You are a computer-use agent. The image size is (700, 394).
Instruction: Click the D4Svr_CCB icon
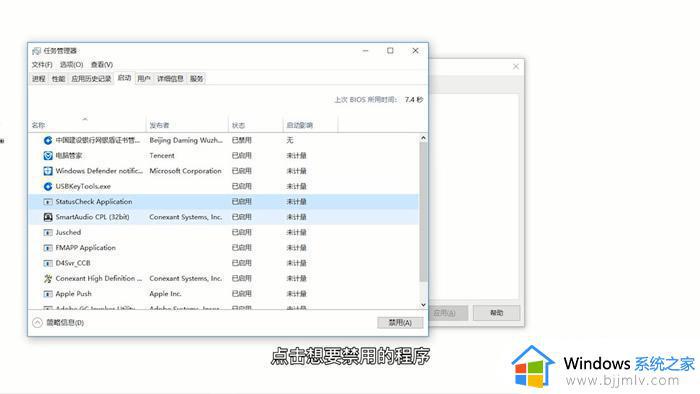[48, 263]
